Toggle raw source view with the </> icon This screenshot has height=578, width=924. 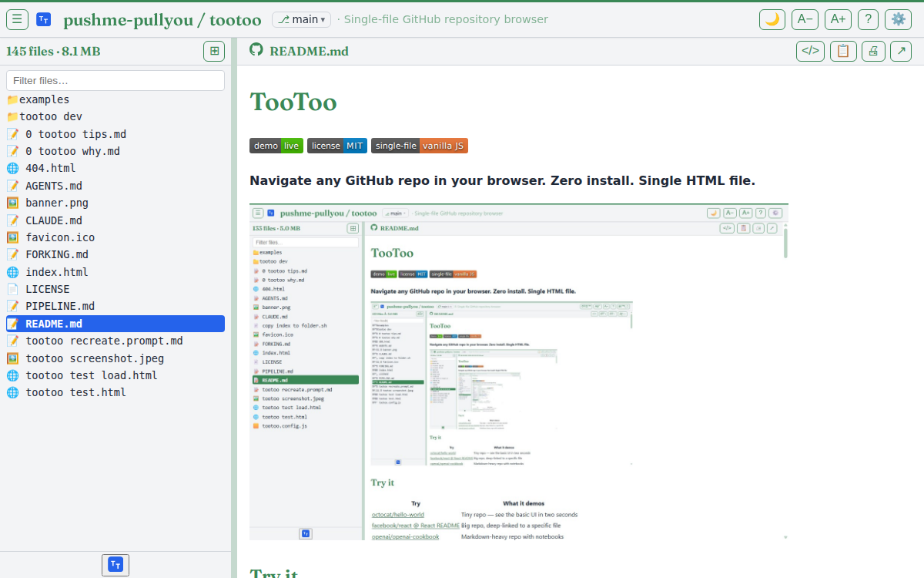point(810,51)
